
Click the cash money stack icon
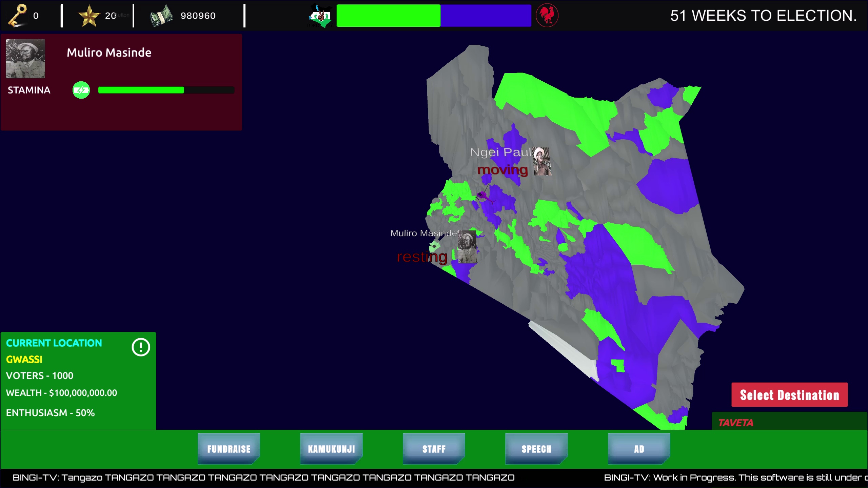(x=161, y=16)
